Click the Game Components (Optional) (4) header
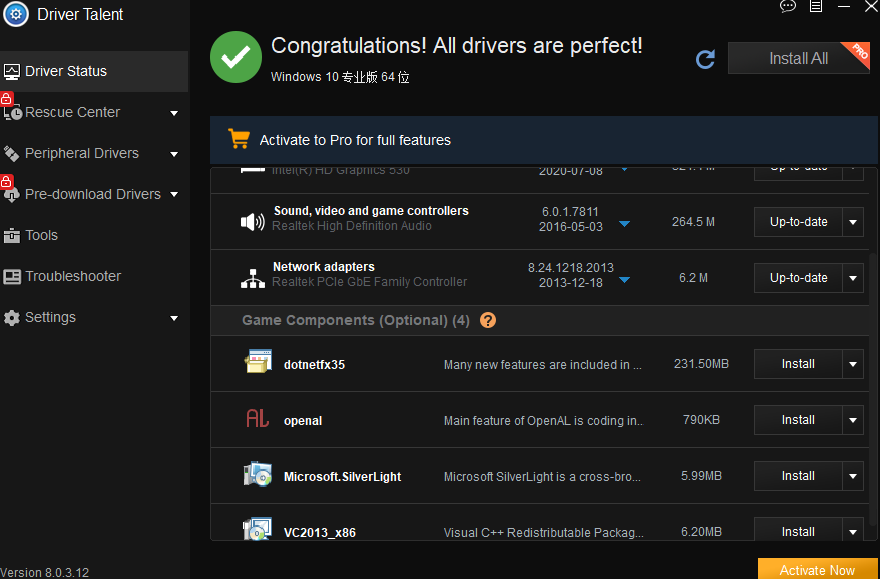 [356, 320]
